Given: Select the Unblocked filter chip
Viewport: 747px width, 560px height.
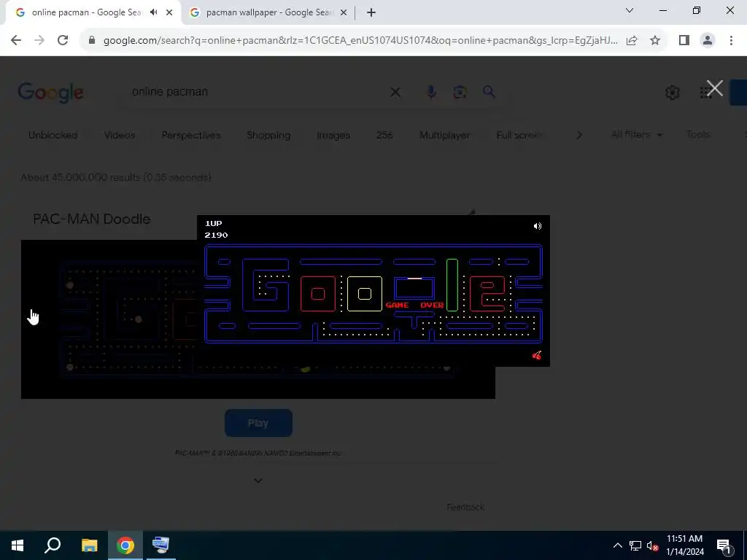Looking at the screenshot, I should pos(53,135).
